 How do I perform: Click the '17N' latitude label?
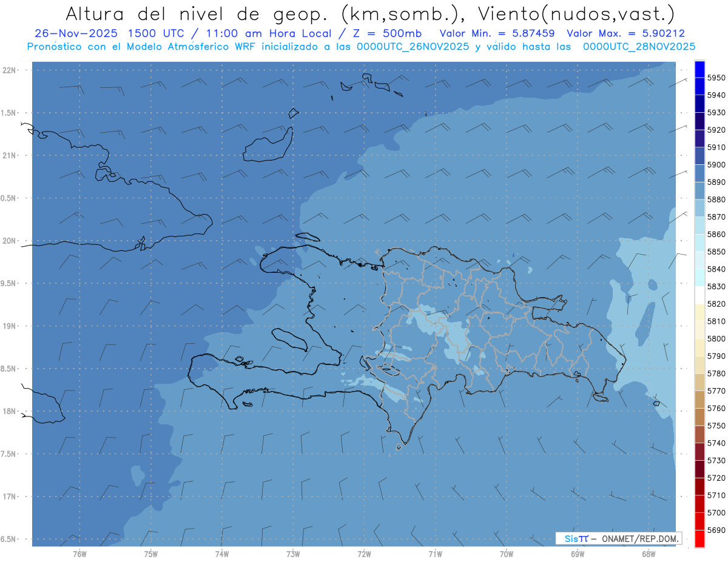[x=10, y=497]
